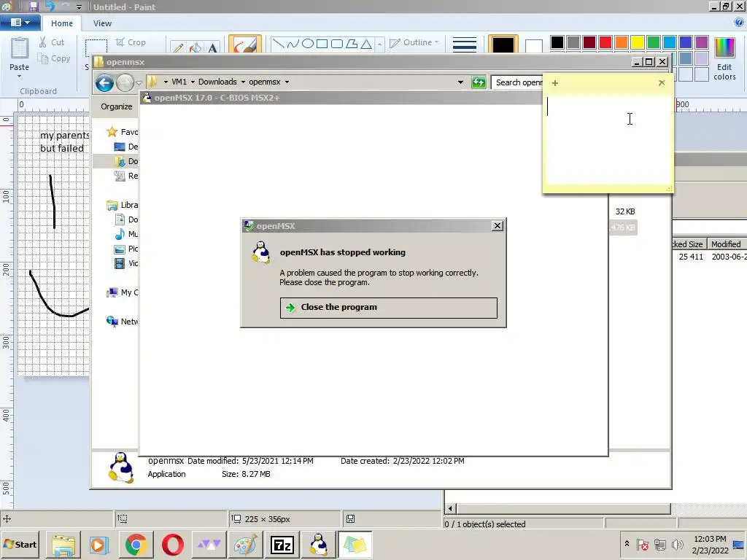
Task: Select the Paint Brushes tool
Action: tap(245, 44)
